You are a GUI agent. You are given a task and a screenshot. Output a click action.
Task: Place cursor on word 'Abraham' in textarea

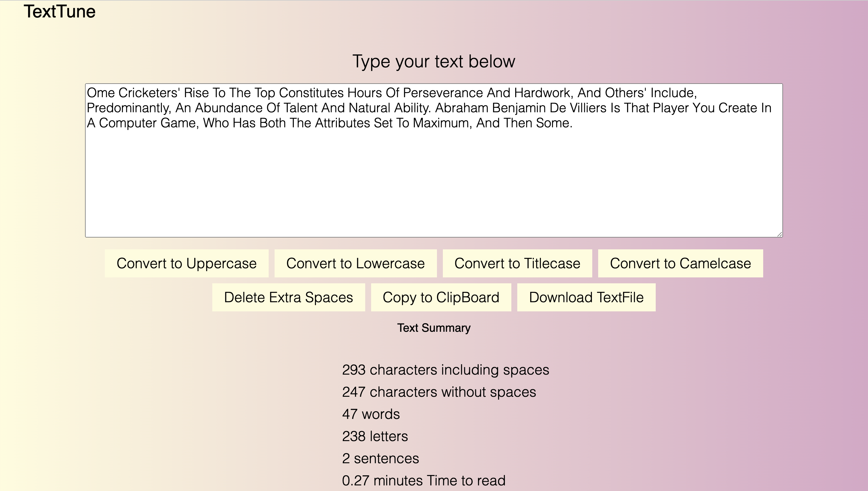point(461,108)
